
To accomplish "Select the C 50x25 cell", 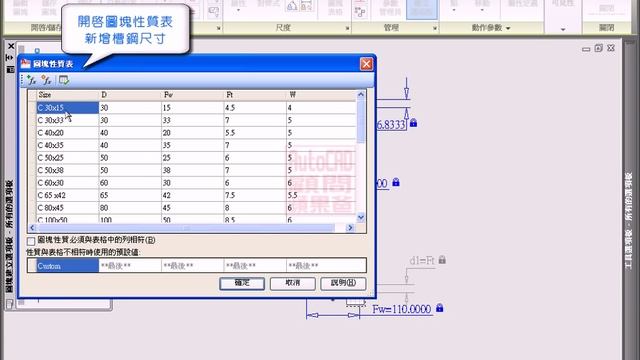I will (67, 158).
